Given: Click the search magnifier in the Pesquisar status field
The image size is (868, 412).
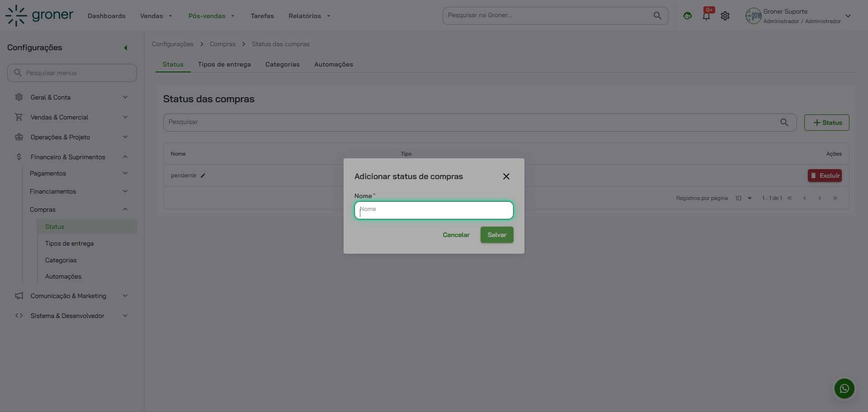Looking at the screenshot, I should click(784, 122).
